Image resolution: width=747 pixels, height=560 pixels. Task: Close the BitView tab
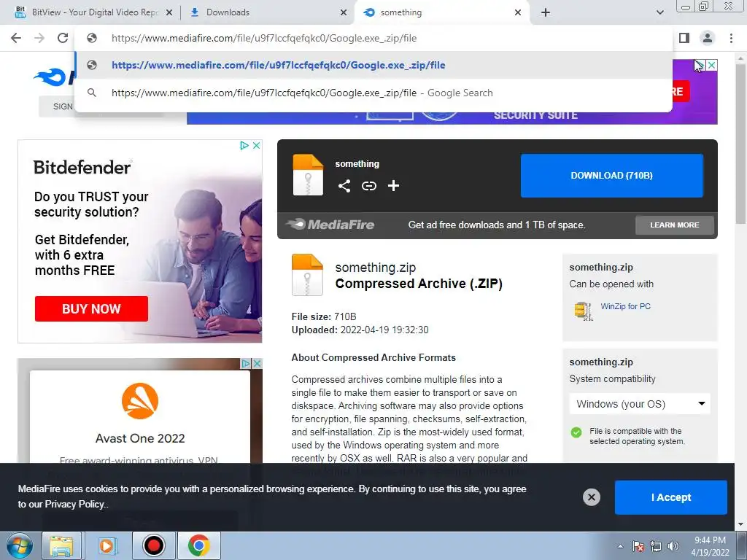tap(169, 13)
